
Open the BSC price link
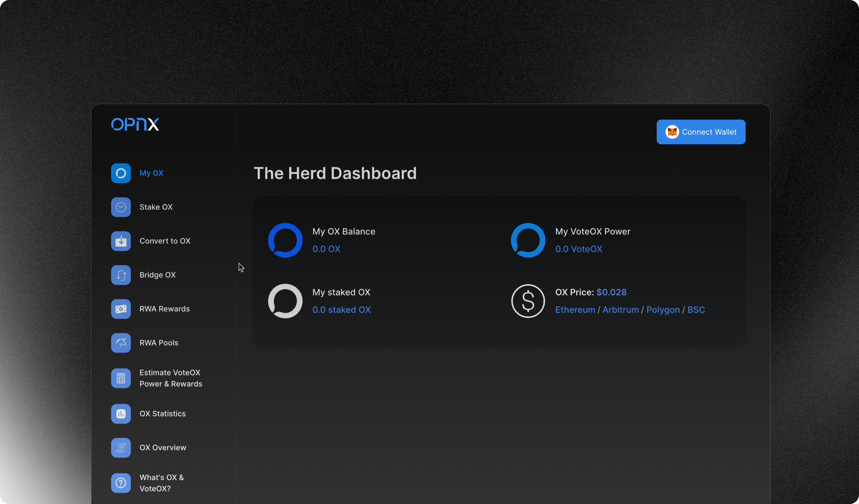point(696,310)
